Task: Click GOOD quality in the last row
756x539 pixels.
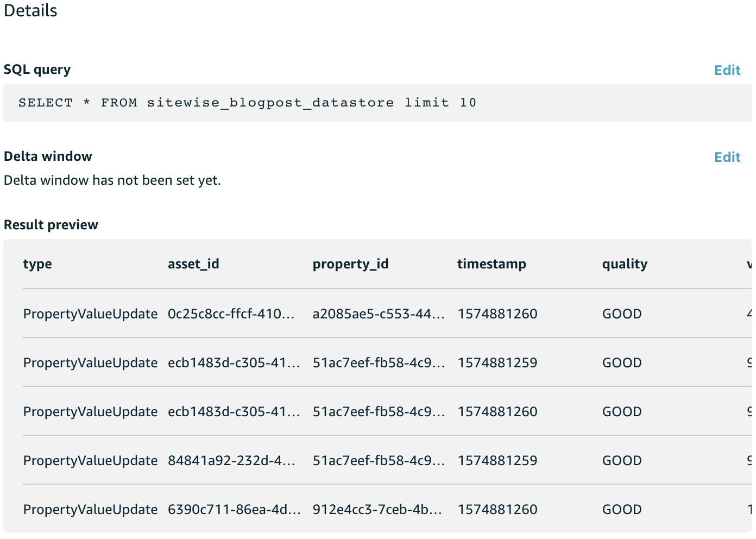Action: pyautogui.click(x=622, y=510)
